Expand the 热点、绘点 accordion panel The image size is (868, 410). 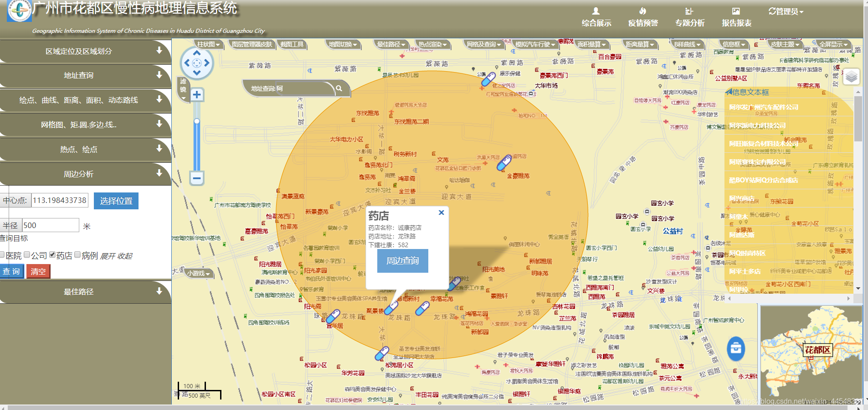pos(86,149)
